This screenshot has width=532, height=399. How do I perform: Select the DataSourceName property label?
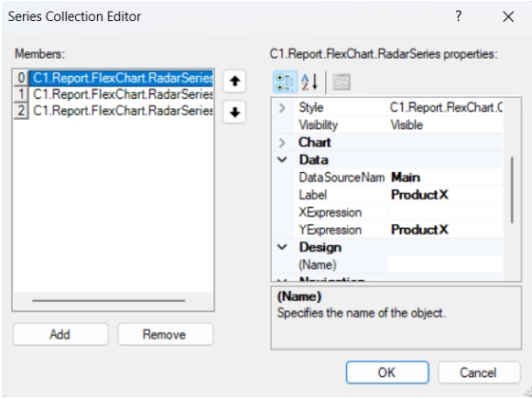point(342,178)
